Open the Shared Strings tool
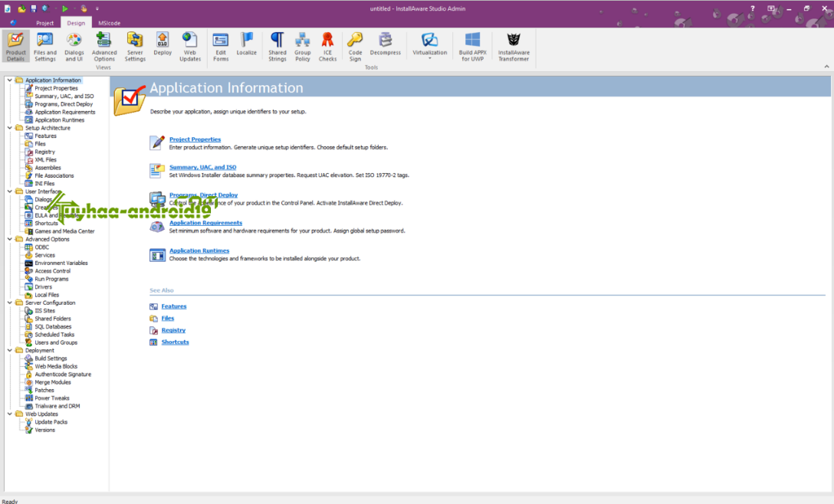The width and height of the screenshot is (834, 504). [277, 47]
